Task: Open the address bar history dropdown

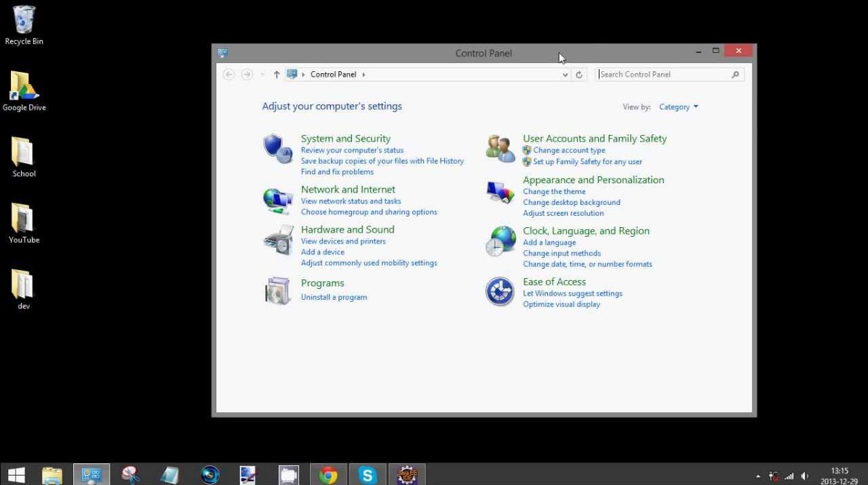Action: pos(566,75)
